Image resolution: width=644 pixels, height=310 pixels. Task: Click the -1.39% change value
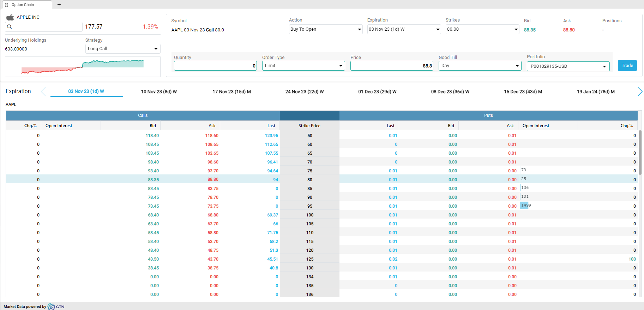(150, 27)
